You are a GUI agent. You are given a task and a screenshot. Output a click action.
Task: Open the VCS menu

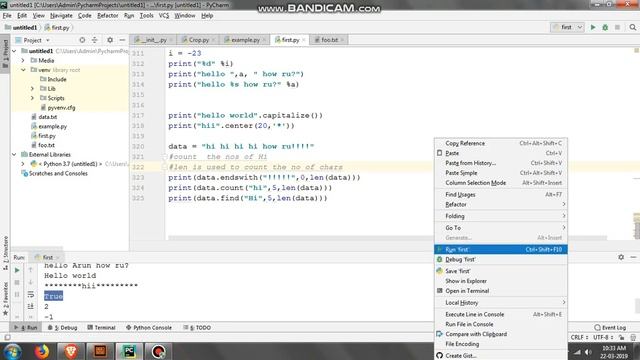pos(164,16)
